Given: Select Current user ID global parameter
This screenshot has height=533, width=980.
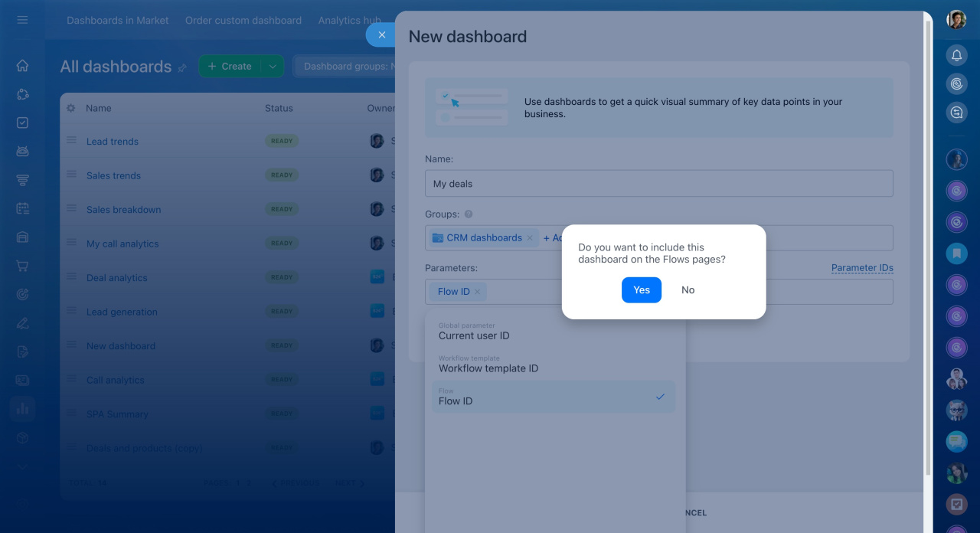Looking at the screenshot, I should point(553,332).
